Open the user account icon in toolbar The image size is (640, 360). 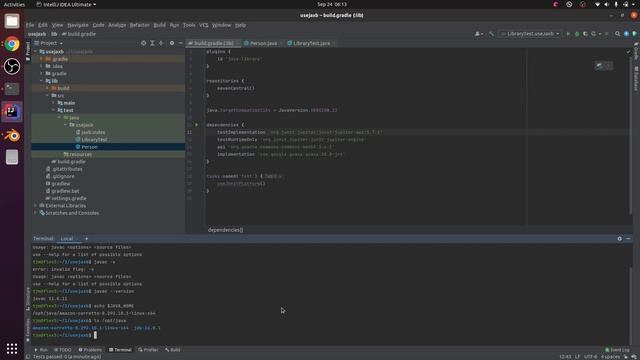[478, 34]
